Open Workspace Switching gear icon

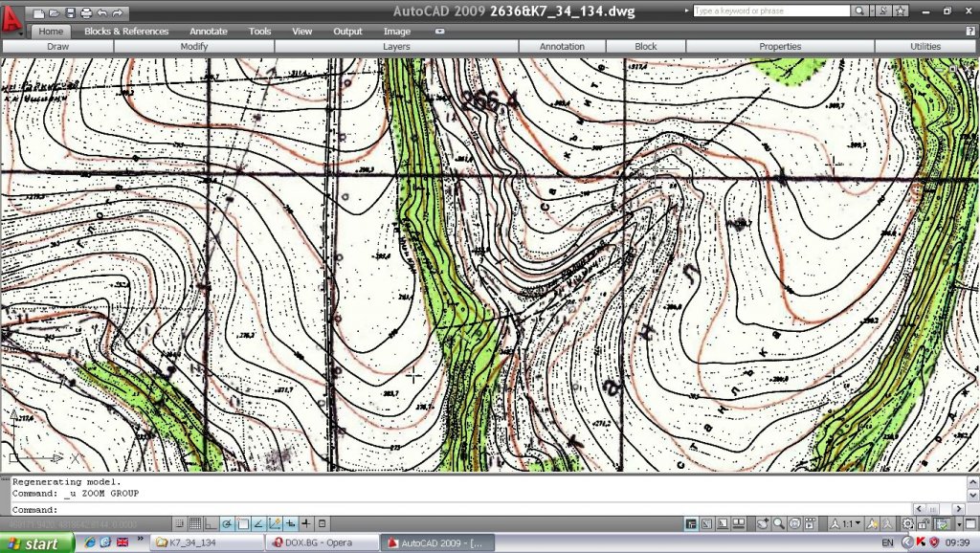click(906, 523)
